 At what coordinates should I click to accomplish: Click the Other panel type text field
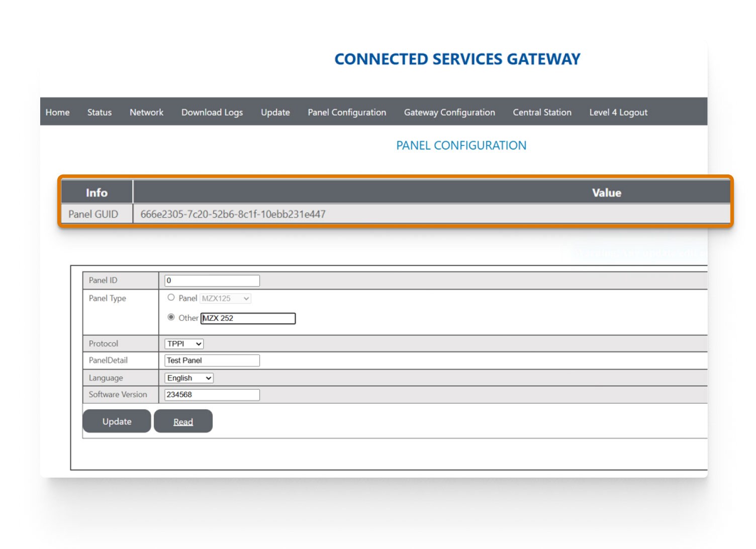tap(248, 318)
